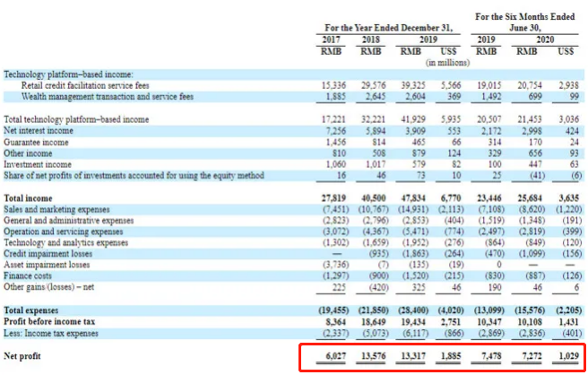Select the 2018 column year header

click(x=371, y=40)
